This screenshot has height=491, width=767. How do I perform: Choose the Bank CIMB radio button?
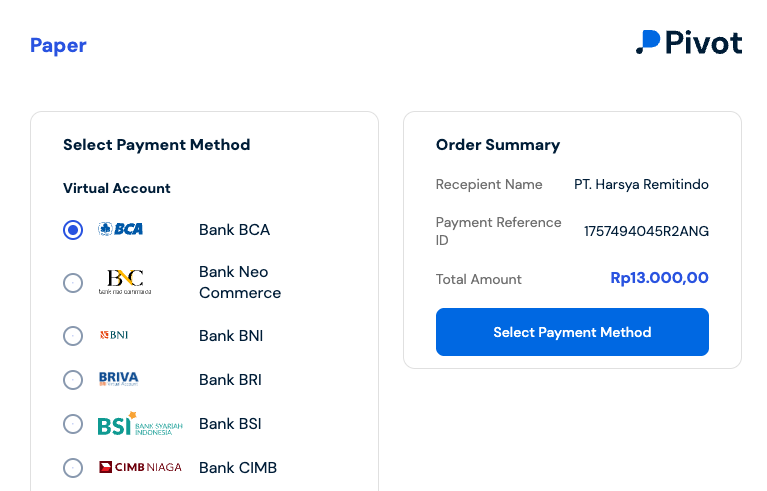click(x=73, y=468)
